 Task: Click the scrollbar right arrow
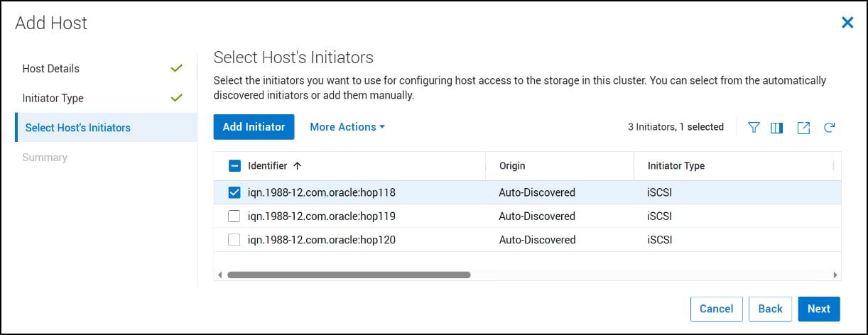835,275
